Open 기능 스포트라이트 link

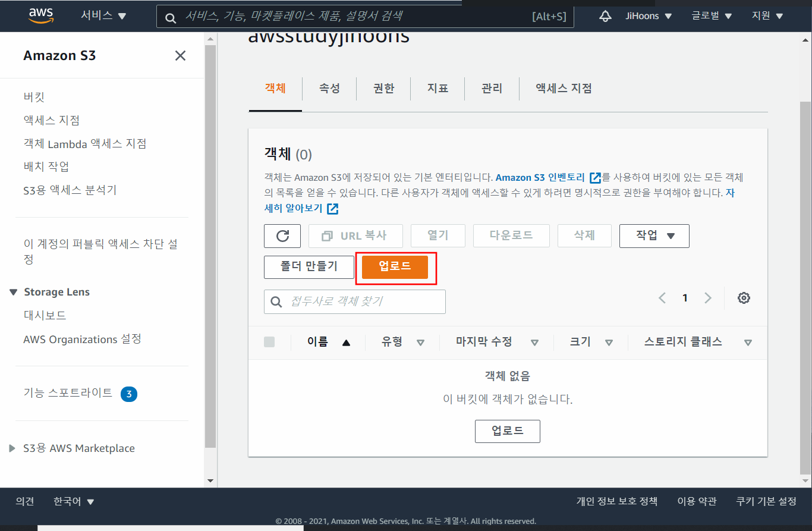[x=68, y=393]
